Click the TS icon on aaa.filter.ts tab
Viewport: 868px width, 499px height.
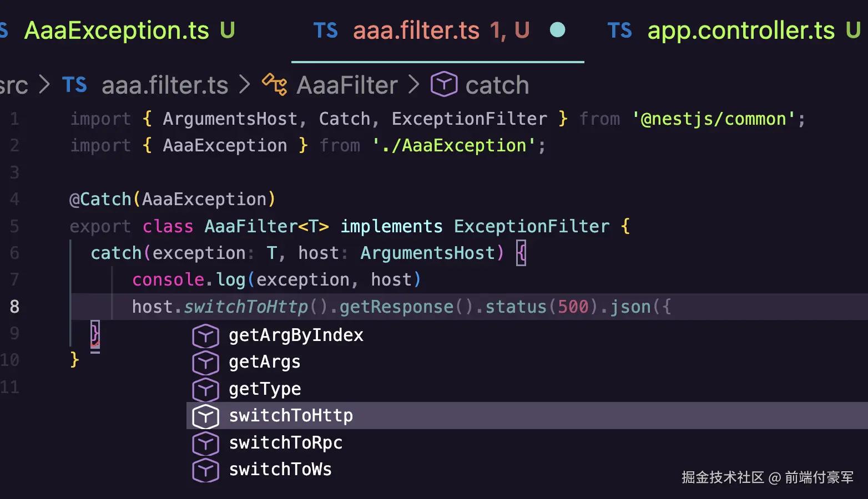click(x=325, y=30)
